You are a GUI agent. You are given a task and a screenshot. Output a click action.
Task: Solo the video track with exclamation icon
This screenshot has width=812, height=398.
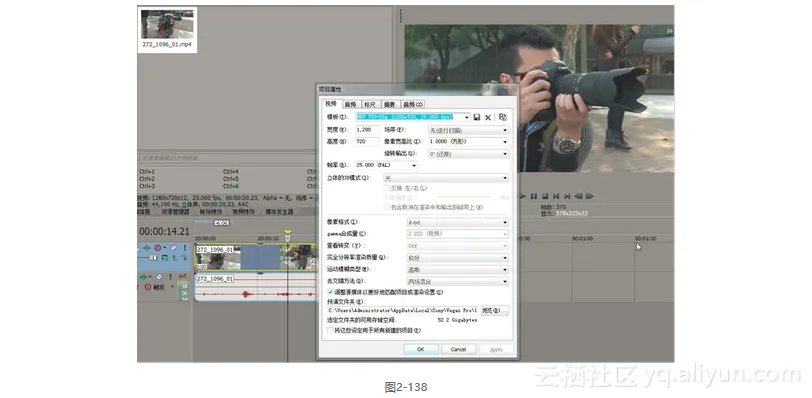184,248
